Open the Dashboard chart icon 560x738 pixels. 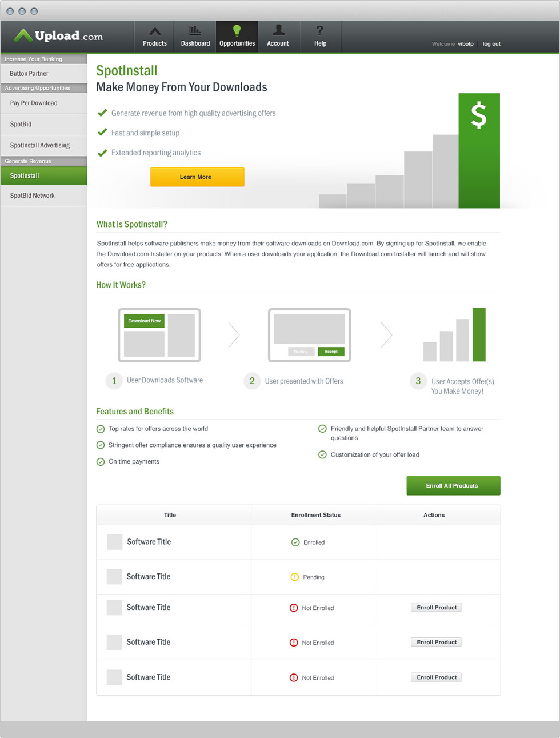tap(195, 30)
